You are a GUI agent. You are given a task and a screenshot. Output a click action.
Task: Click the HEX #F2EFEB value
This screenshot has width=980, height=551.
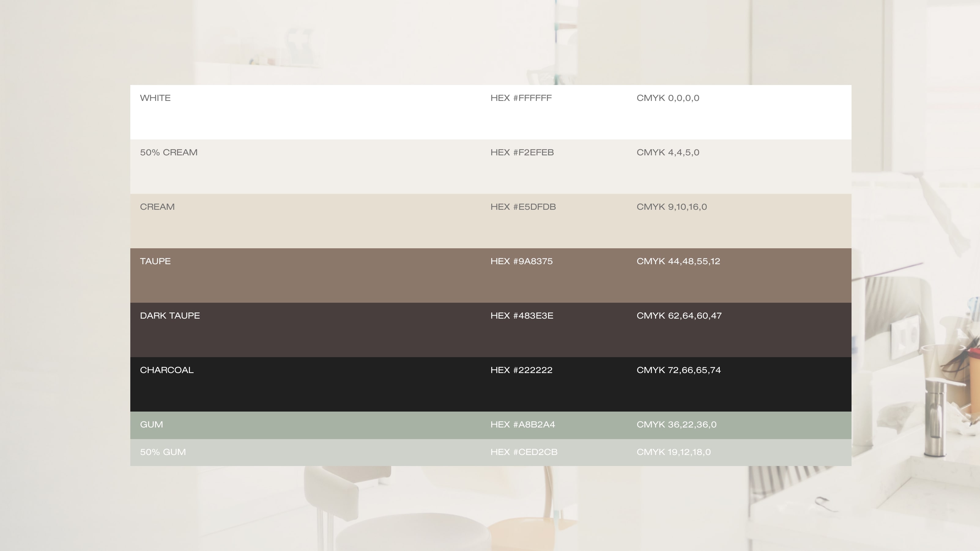(522, 153)
